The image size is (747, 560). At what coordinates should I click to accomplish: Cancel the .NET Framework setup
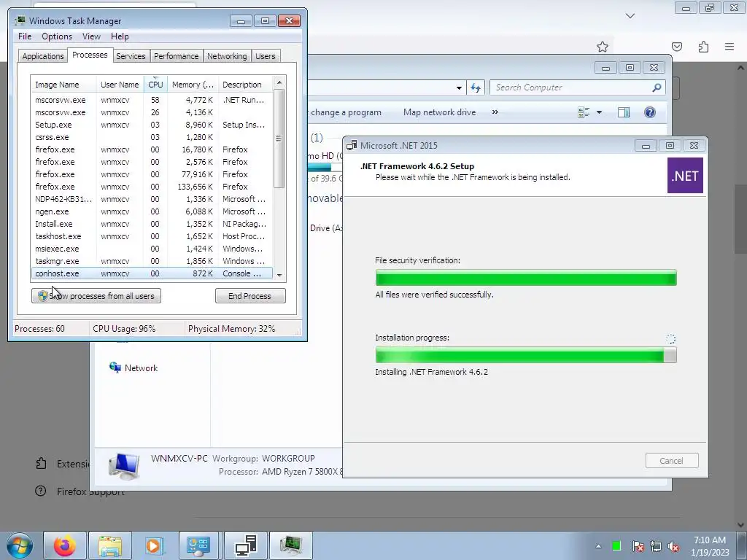[x=672, y=461]
